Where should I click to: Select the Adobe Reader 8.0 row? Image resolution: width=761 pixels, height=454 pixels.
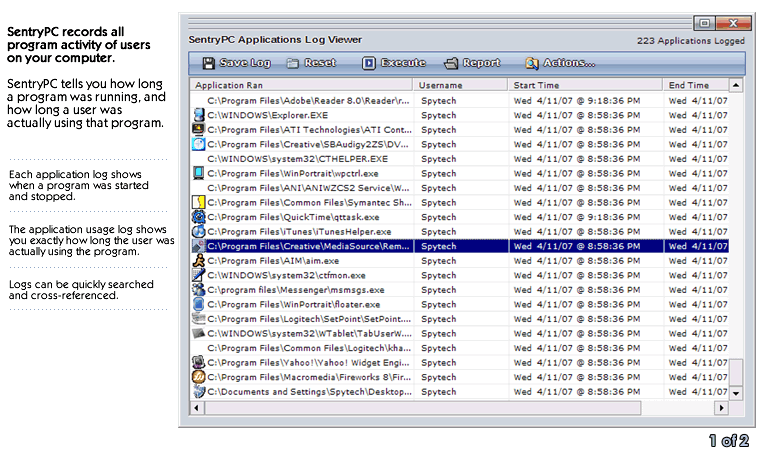coord(459,101)
